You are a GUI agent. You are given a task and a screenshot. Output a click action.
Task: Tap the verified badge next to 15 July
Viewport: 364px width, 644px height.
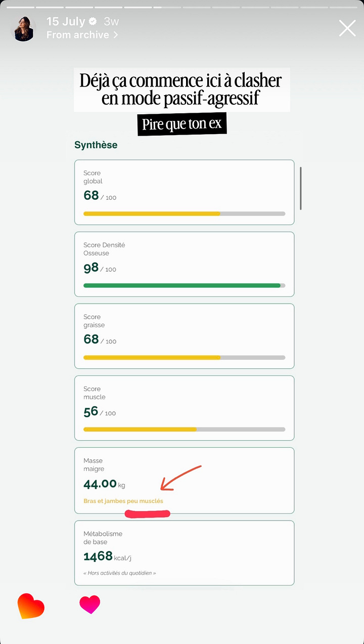[93, 22]
